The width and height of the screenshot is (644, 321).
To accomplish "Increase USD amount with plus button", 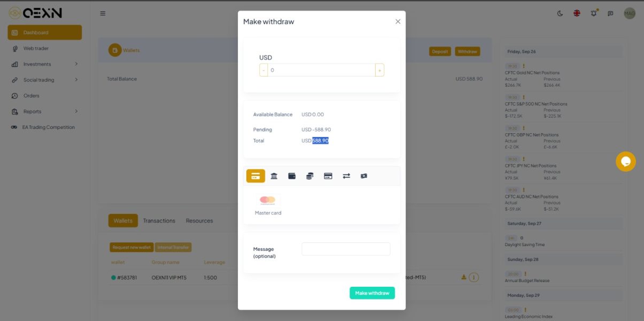I will 379,70.
